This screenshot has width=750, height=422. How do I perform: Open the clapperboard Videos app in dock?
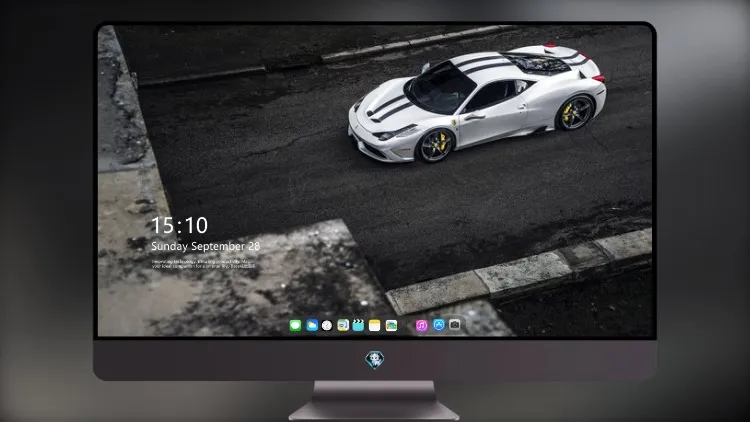[358, 325]
